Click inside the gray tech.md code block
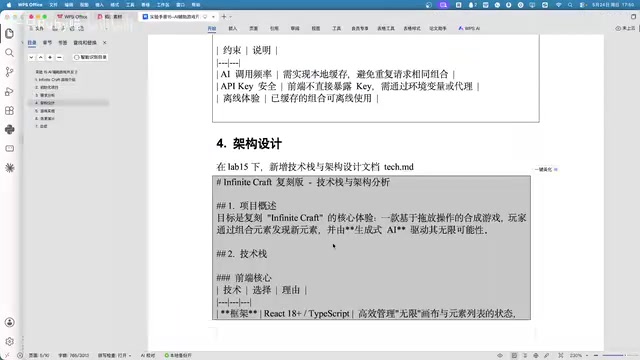 pyautogui.click(x=371, y=247)
